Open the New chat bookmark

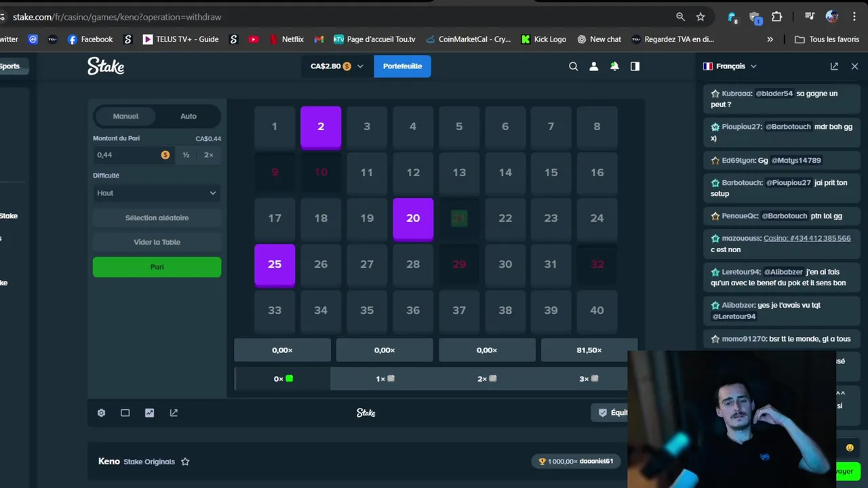coord(599,39)
